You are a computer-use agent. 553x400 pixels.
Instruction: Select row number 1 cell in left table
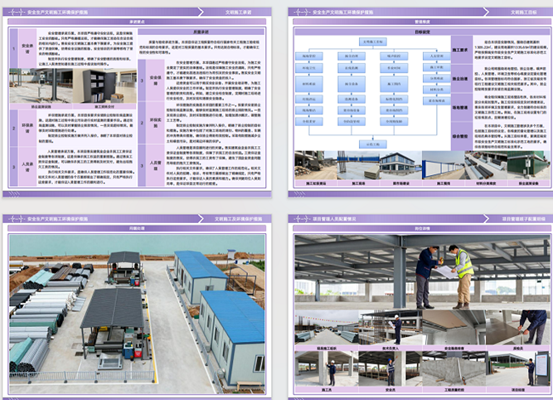tap(14, 48)
